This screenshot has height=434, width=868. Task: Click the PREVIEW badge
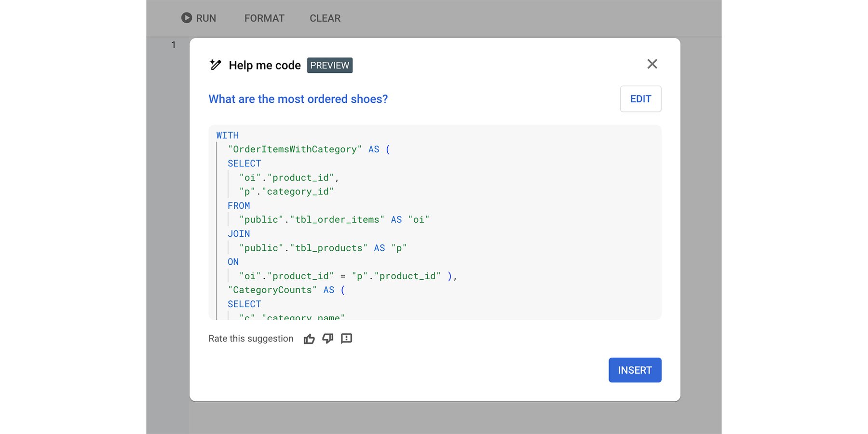point(330,66)
